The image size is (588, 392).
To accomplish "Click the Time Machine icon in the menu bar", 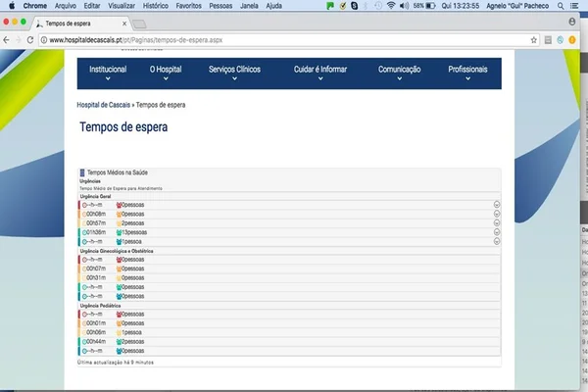I will [x=378, y=6].
